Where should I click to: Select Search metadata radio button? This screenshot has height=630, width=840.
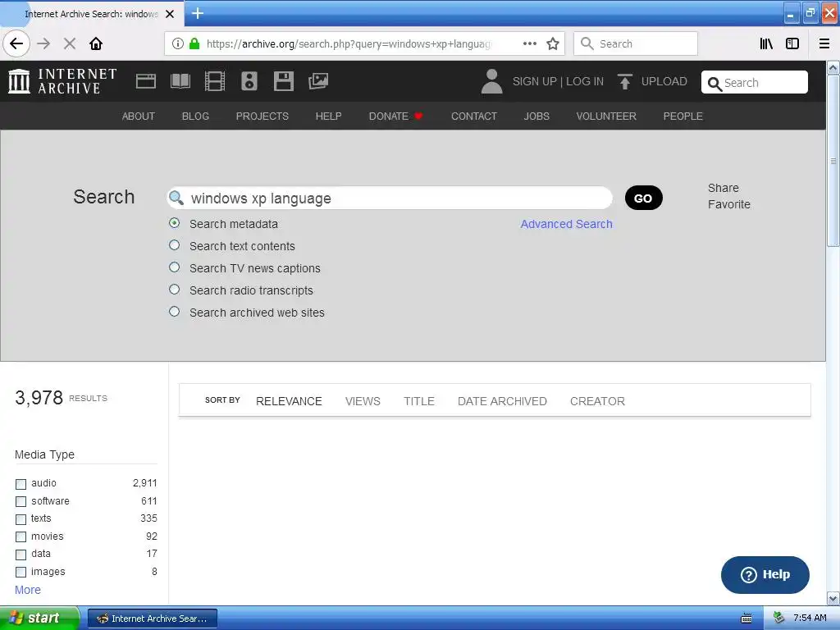pos(174,223)
